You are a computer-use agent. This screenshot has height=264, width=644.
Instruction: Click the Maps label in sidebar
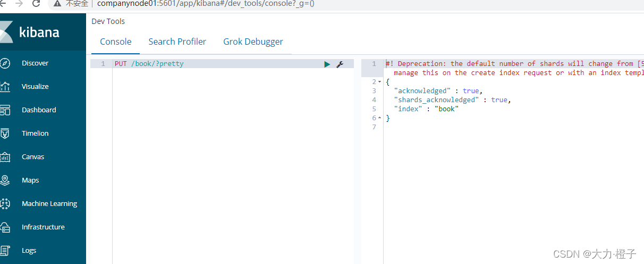click(30, 180)
